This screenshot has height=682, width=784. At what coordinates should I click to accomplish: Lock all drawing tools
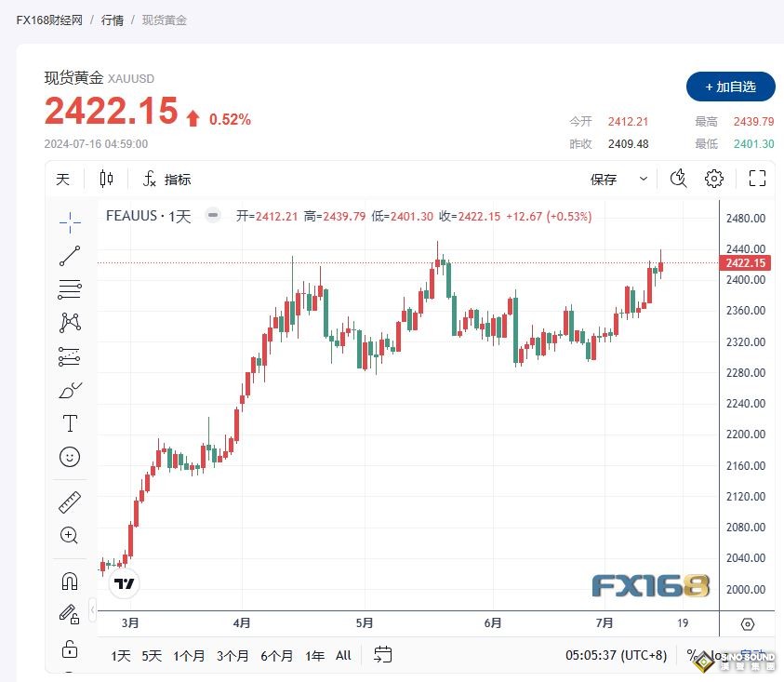tap(70, 649)
